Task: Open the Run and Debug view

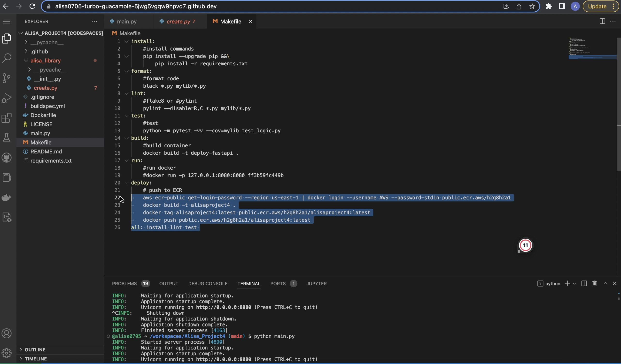Action: (7, 98)
